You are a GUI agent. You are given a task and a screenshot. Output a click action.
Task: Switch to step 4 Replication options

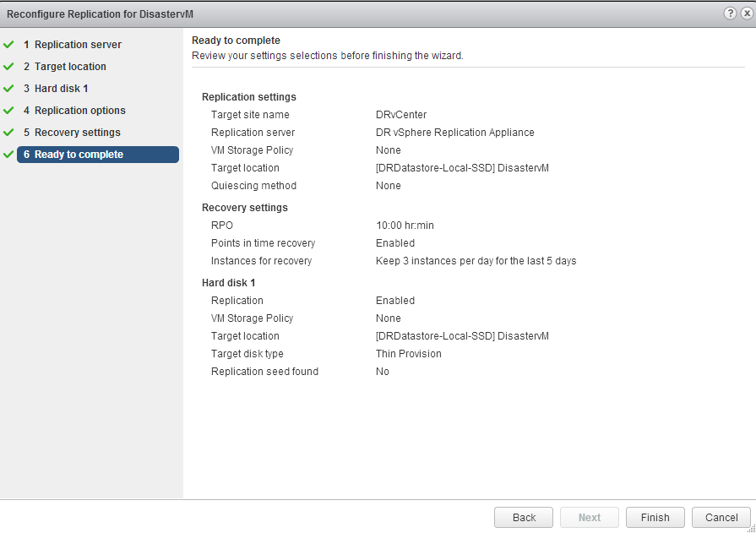point(74,111)
